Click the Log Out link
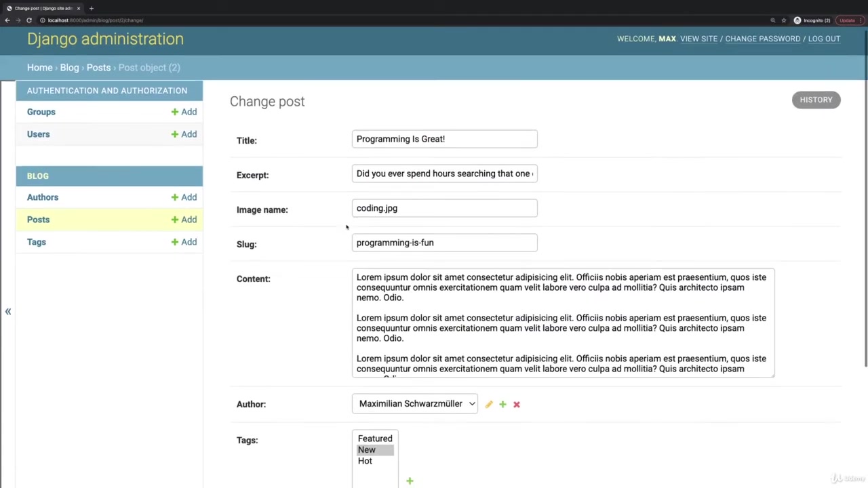Viewport: 868px width, 488px height. 824,39
